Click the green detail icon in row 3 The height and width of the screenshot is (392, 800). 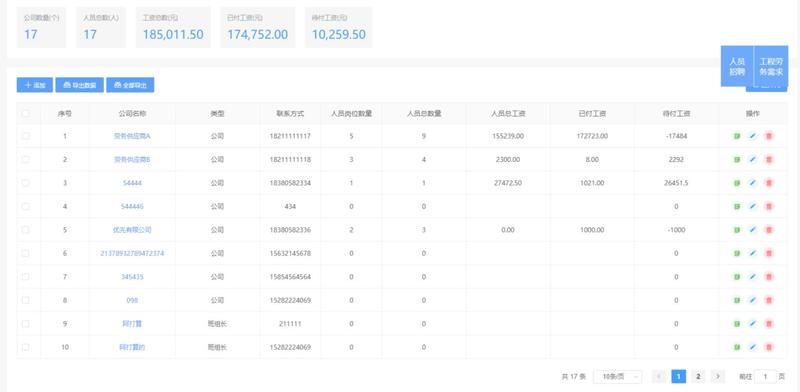[737, 183]
